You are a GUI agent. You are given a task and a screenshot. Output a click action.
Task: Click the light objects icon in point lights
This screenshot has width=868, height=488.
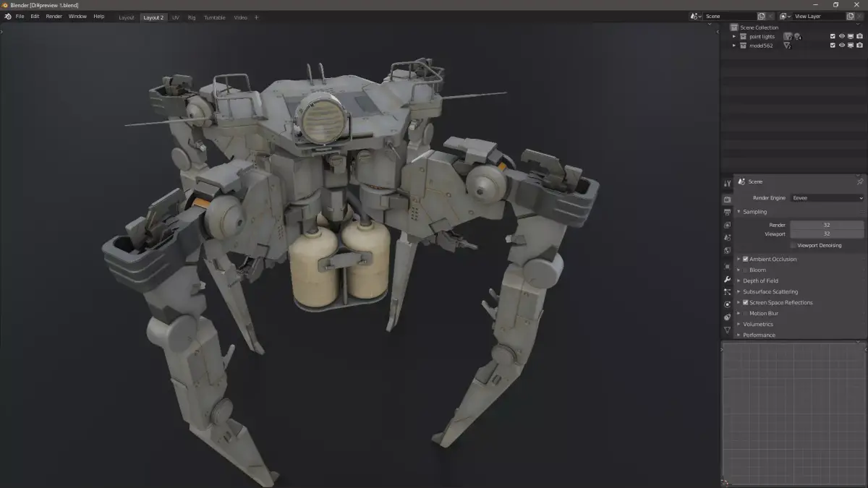click(797, 37)
